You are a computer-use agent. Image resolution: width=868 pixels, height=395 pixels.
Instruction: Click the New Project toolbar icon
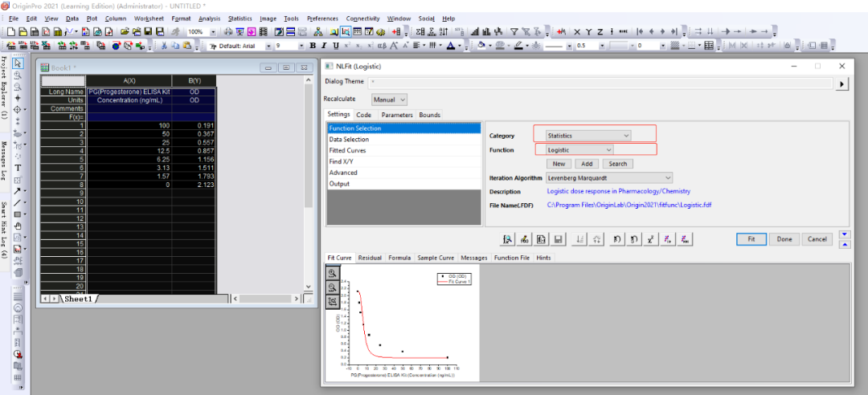pyautogui.click(x=11, y=32)
